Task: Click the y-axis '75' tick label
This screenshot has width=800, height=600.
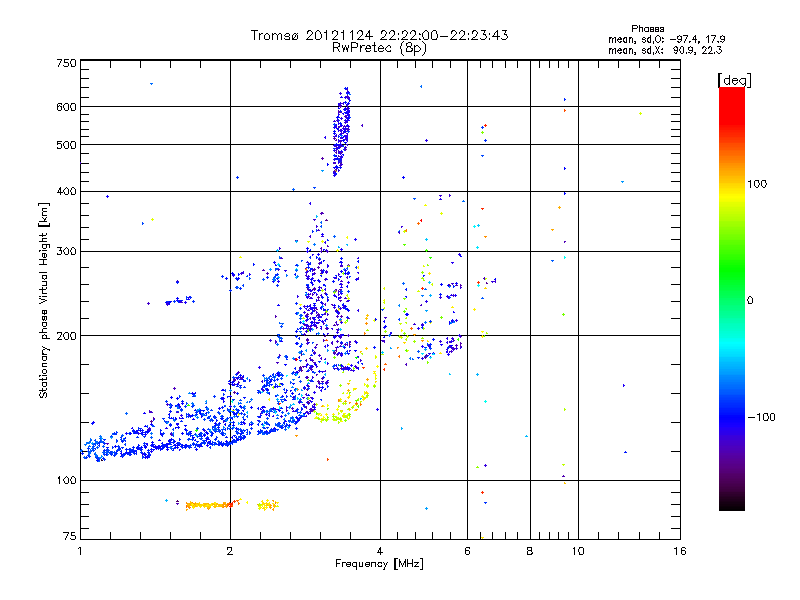Action: [x=70, y=536]
